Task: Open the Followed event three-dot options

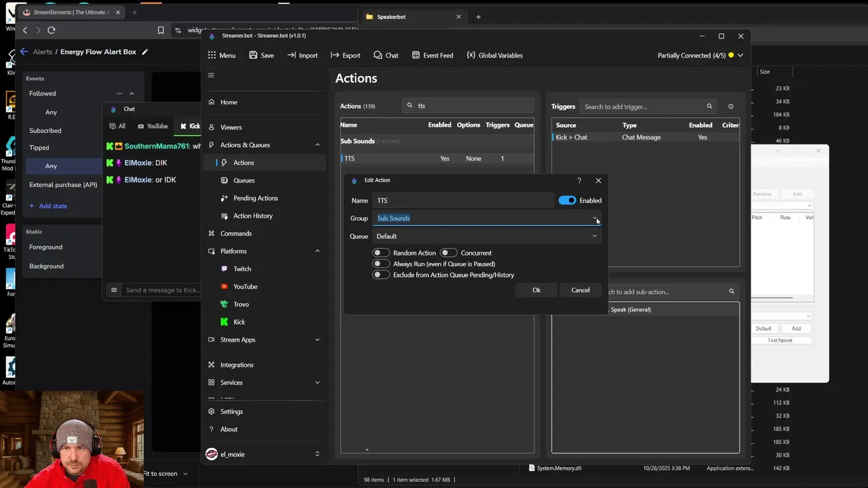Action: pyautogui.click(x=119, y=94)
